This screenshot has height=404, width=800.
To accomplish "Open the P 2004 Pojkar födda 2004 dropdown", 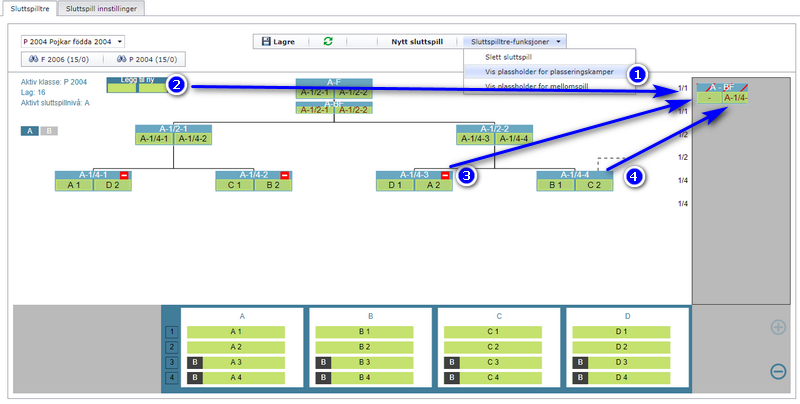I will pyautogui.click(x=72, y=41).
